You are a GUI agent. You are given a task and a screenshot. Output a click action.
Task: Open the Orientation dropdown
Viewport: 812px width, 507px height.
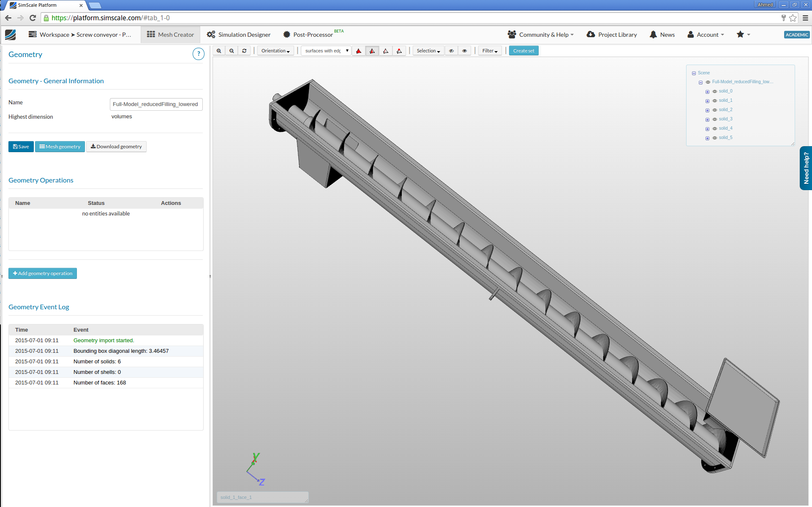click(x=275, y=51)
